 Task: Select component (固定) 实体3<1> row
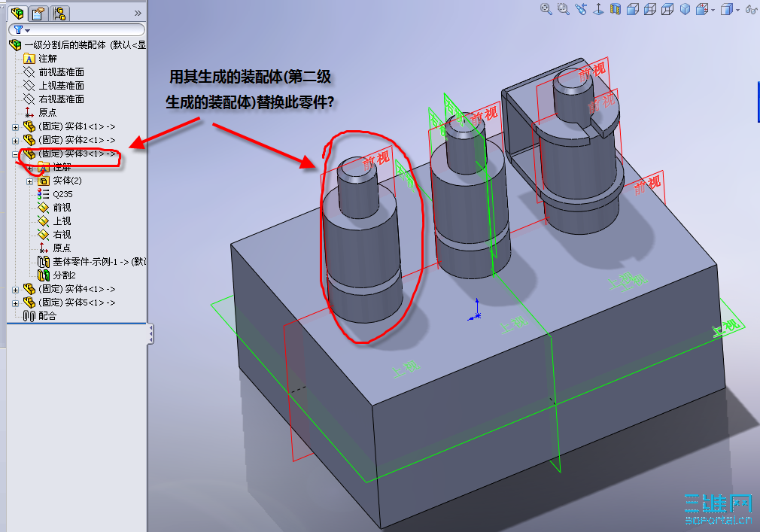(x=69, y=154)
